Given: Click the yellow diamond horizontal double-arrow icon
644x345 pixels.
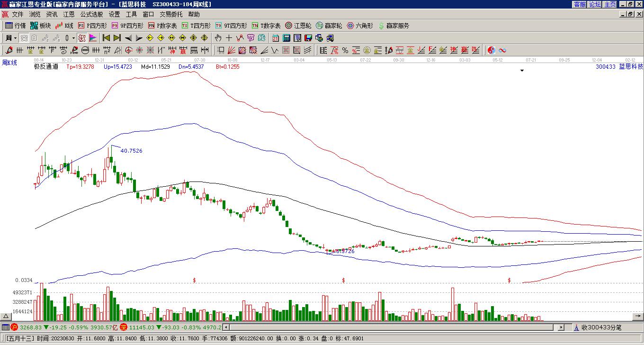Looking at the screenshot, I should click(x=171, y=38).
